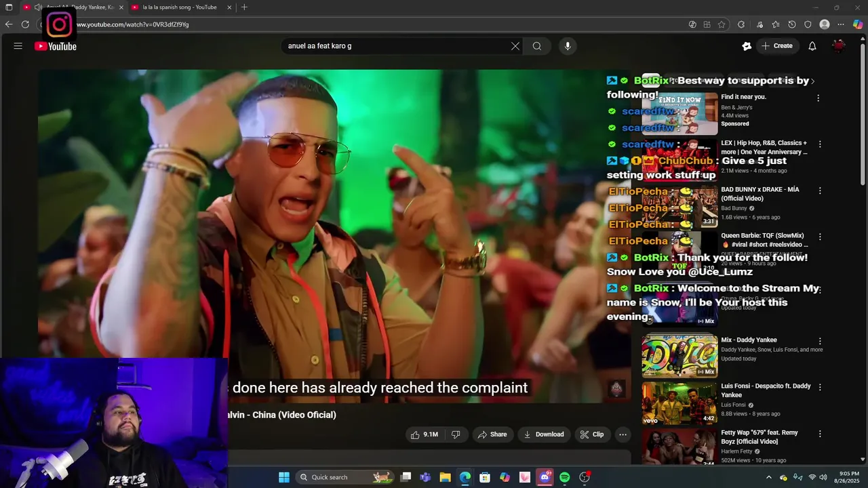This screenshot has height=488, width=868.
Task: Open Edge settings and more menu
Action: coord(841,24)
